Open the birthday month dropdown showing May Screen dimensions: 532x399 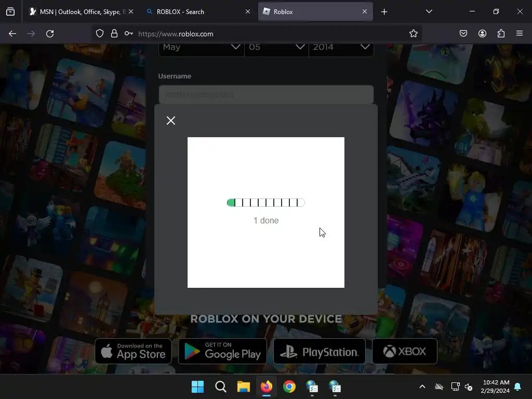pos(202,47)
